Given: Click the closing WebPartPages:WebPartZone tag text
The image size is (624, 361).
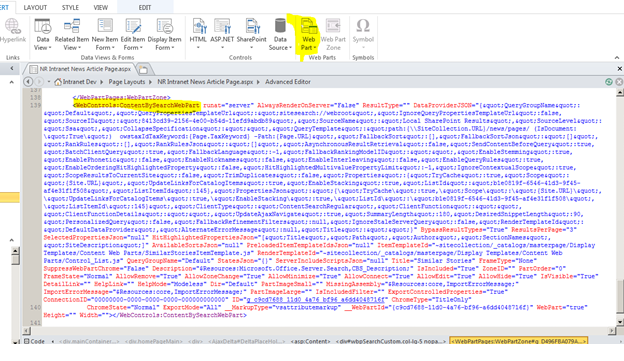Looking at the screenshot, I should point(121,97).
